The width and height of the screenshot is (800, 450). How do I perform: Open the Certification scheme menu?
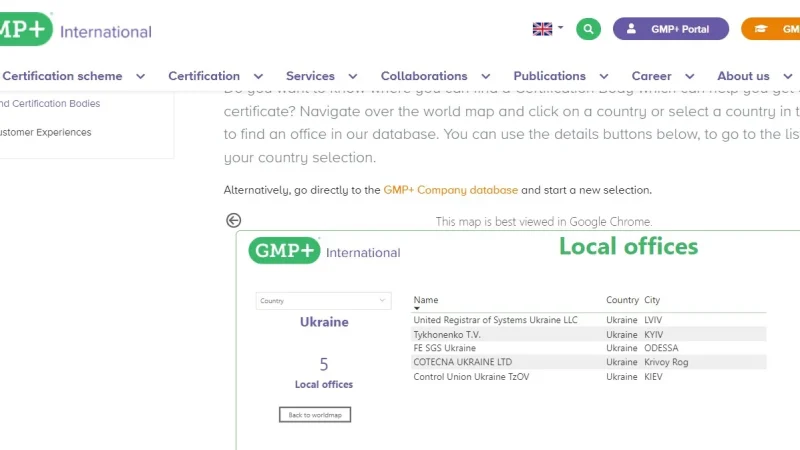(x=62, y=76)
